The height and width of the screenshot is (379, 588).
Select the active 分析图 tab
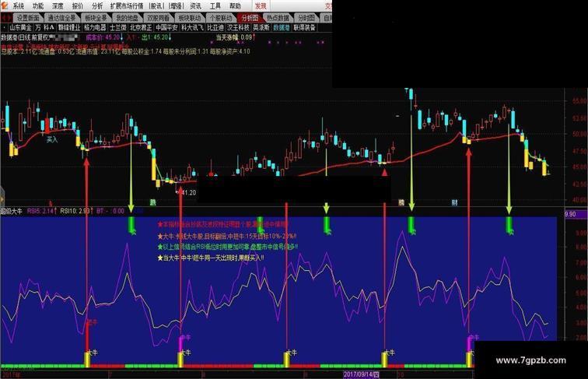pyautogui.click(x=250, y=18)
